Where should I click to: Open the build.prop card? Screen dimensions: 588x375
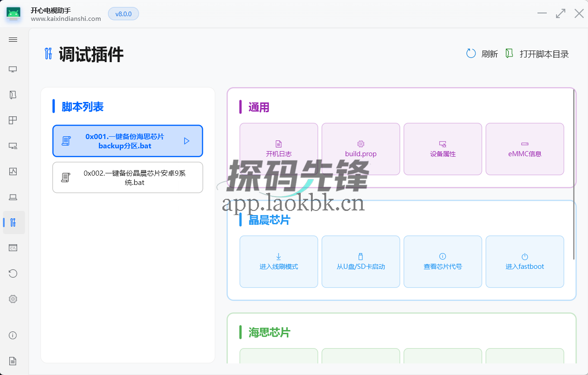tap(360, 149)
